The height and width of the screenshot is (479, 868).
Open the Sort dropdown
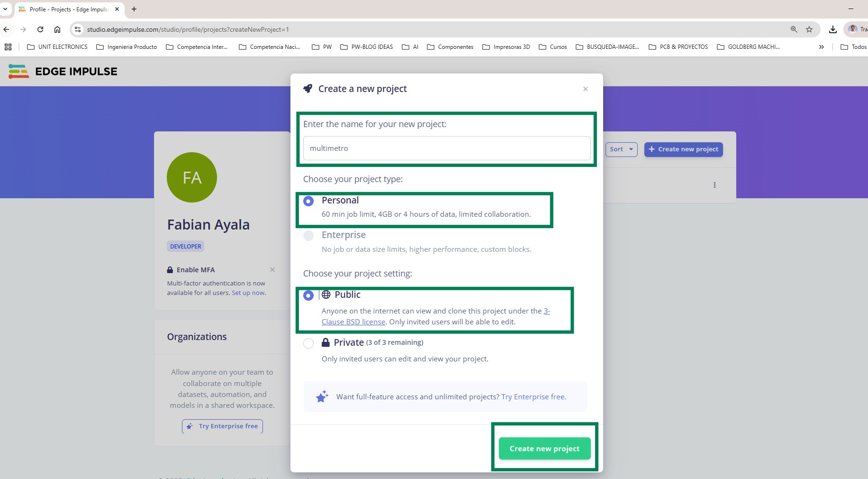pos(621,149)
